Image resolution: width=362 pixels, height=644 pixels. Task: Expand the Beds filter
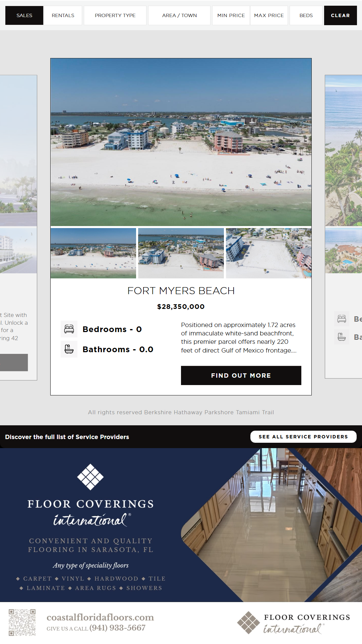(306, 15)
